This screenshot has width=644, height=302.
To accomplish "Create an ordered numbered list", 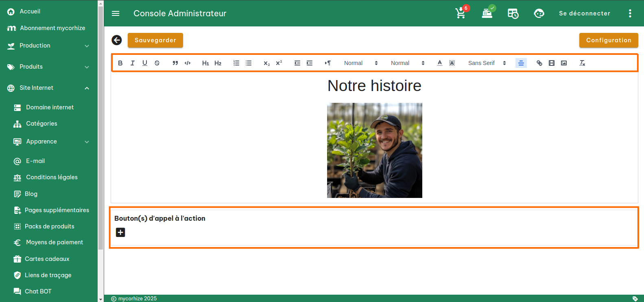I will pos(236,63).
